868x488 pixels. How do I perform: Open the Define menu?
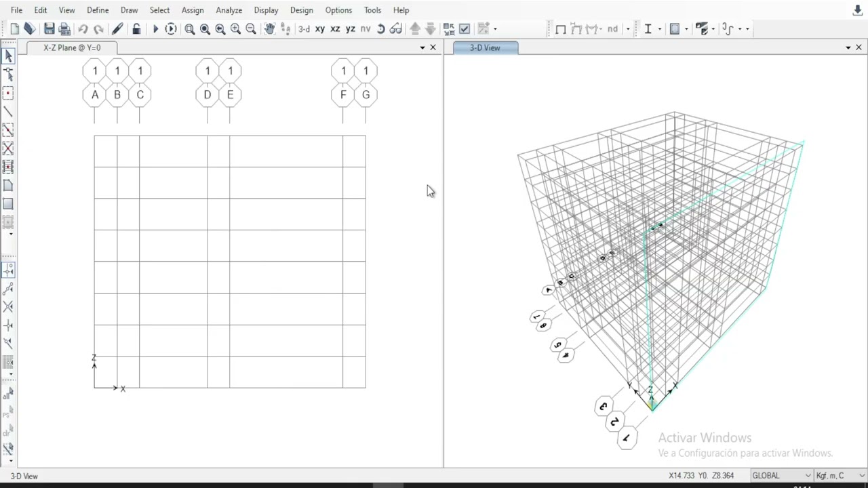(x=98, y=10)
